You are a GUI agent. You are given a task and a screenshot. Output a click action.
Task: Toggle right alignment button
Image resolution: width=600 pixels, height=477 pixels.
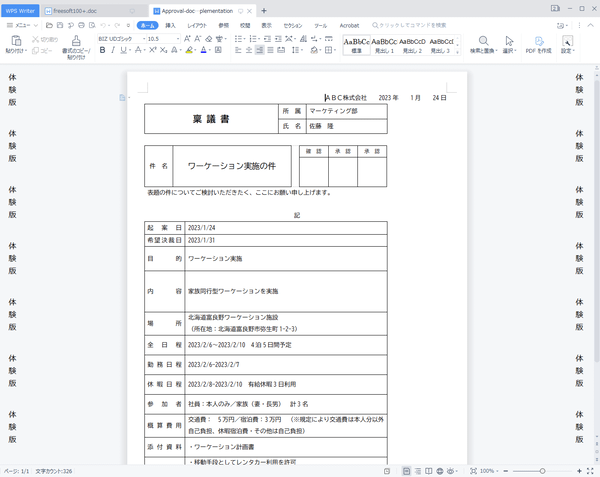[259, 50]
